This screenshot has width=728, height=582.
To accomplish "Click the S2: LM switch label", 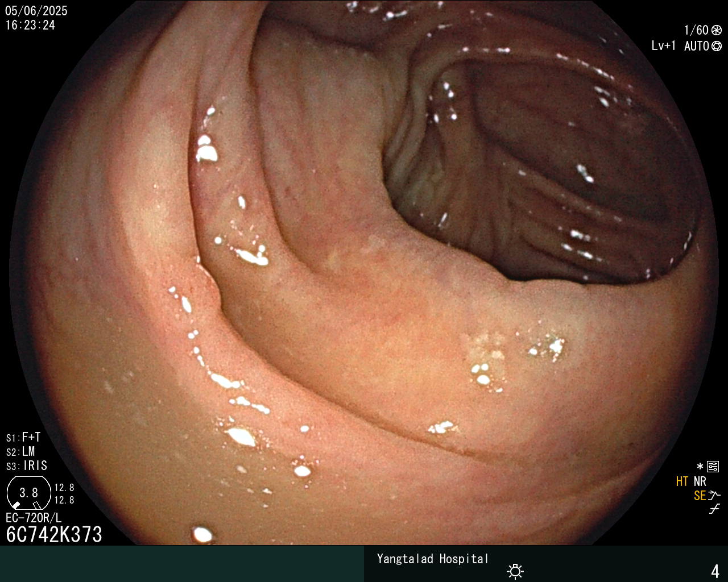I will [x=20, y=451].
